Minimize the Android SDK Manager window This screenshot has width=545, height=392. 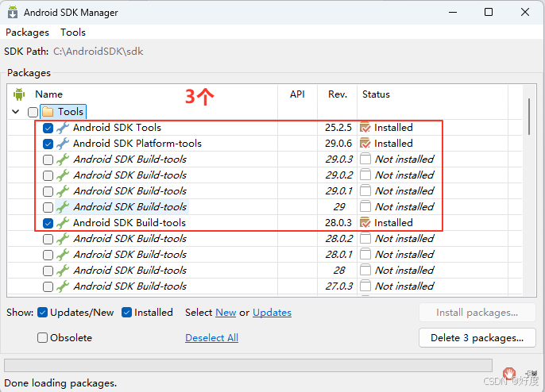click(x=453, y=12)
